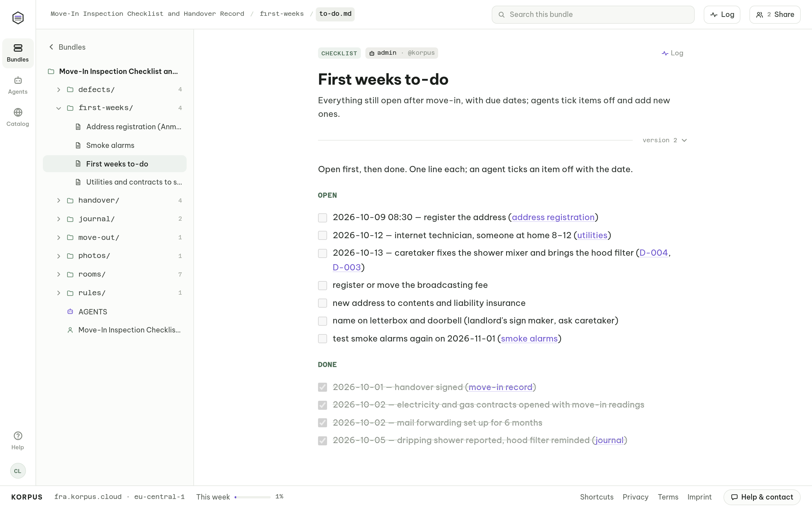The image size is (812, 508).
Task: Tick the register the address checkbox
Action: point(323,218)
